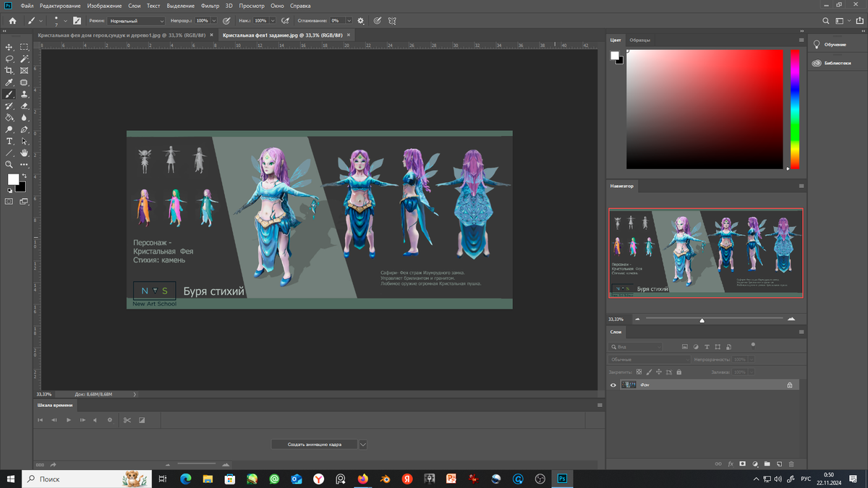The image size is (868, 488).
Task: Switch to Кристальная фея дом героя tab
Action: pos(122,35)
